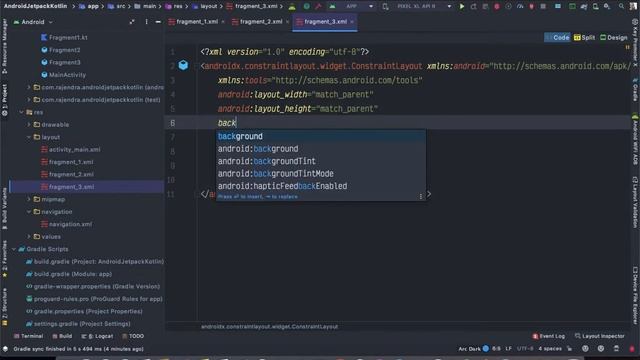Open the TODO tool window
The width and height of the screenshot is (640, 360).
133,336
